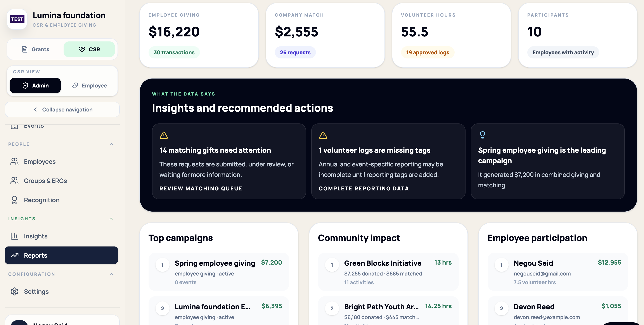Open the 14 matching gifts need attention card
Screen dimensions: 644x325
coord(229,161)
